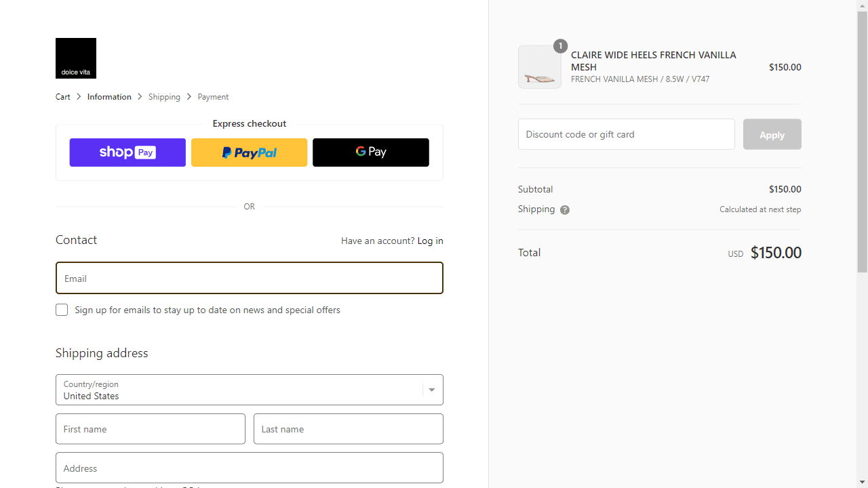Open the Country/region dropdown
This screenshot has width=868, height=488.
(250, 390)
